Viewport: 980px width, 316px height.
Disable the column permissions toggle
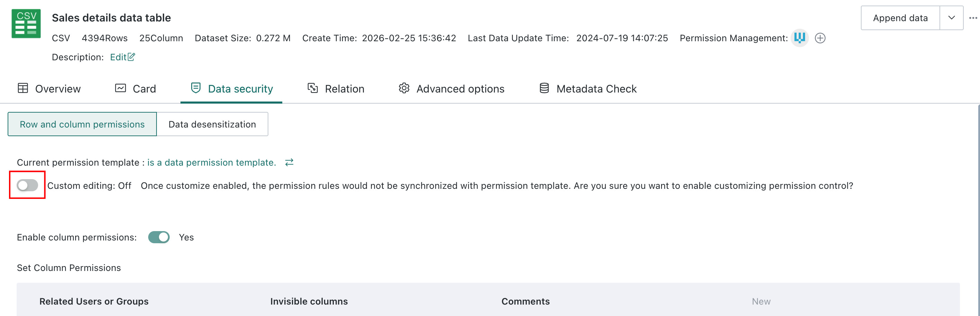pyautogui.click(x=159, y=237)
